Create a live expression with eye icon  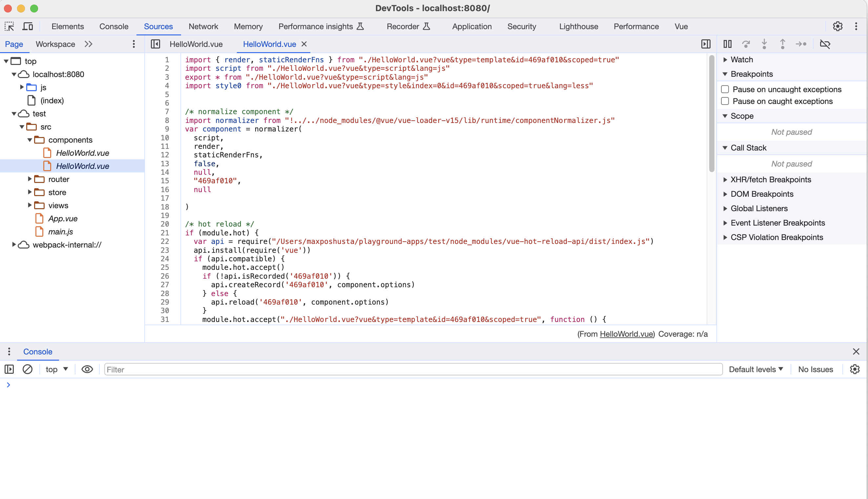point(87,369)
